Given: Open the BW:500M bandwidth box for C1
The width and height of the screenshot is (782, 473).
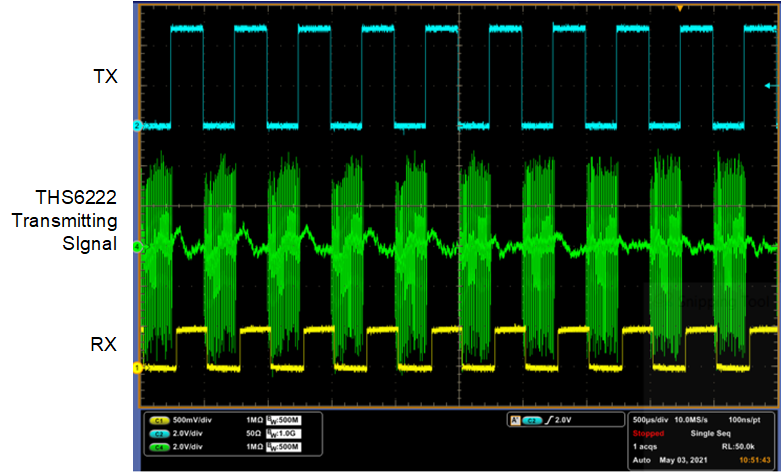Looking at the screenshot, I should [x=283, y=420].
